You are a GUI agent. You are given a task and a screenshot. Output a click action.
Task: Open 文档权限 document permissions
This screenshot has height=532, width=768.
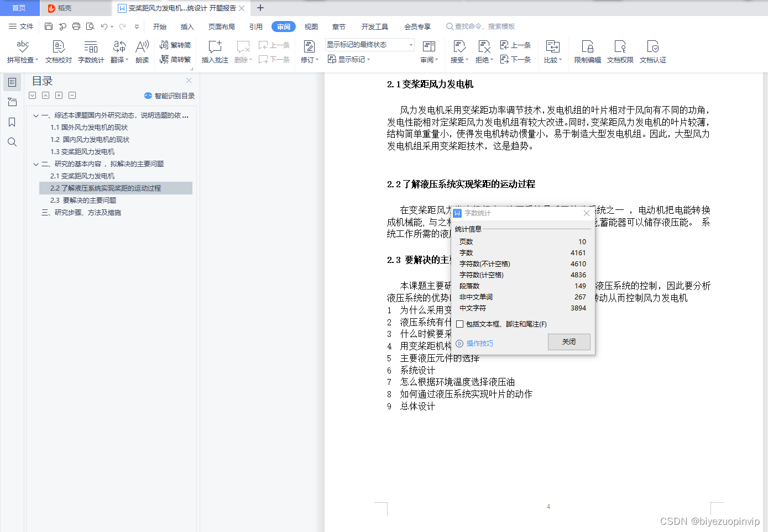click(x=620, y=51)
